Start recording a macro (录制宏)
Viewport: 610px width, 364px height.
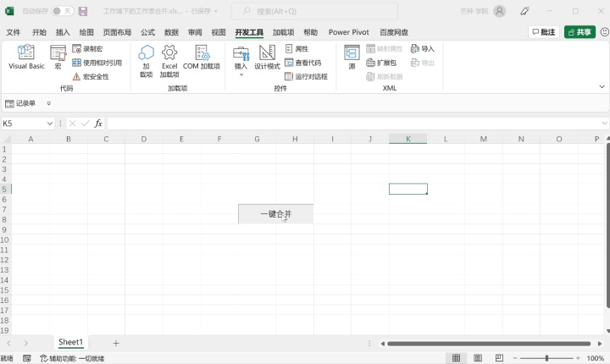click(87, 48)
